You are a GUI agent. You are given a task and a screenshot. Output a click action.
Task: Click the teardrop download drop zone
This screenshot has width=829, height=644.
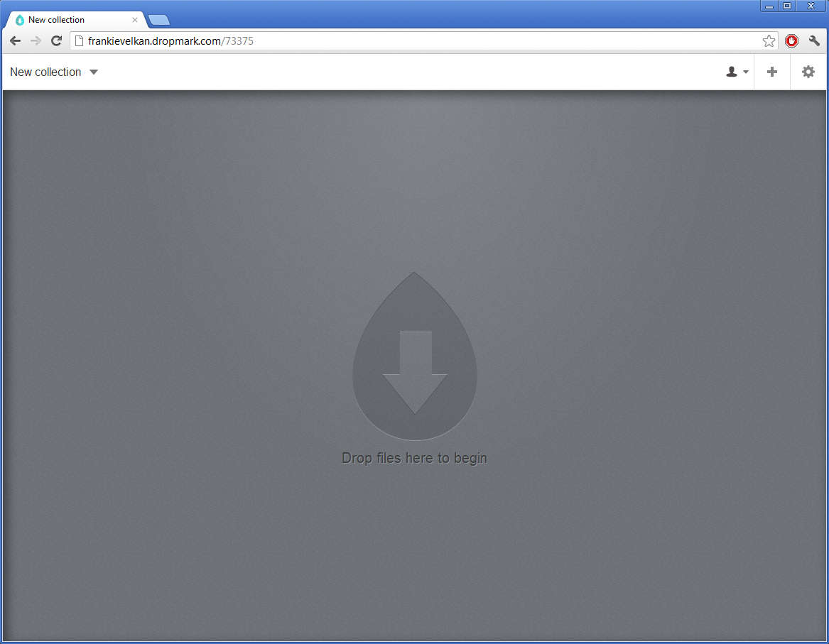(x=415, y=356)
